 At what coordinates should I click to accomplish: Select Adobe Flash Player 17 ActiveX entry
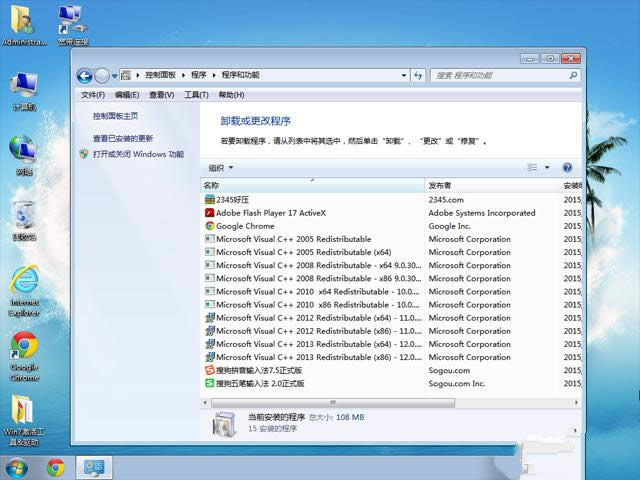(271, 213)
